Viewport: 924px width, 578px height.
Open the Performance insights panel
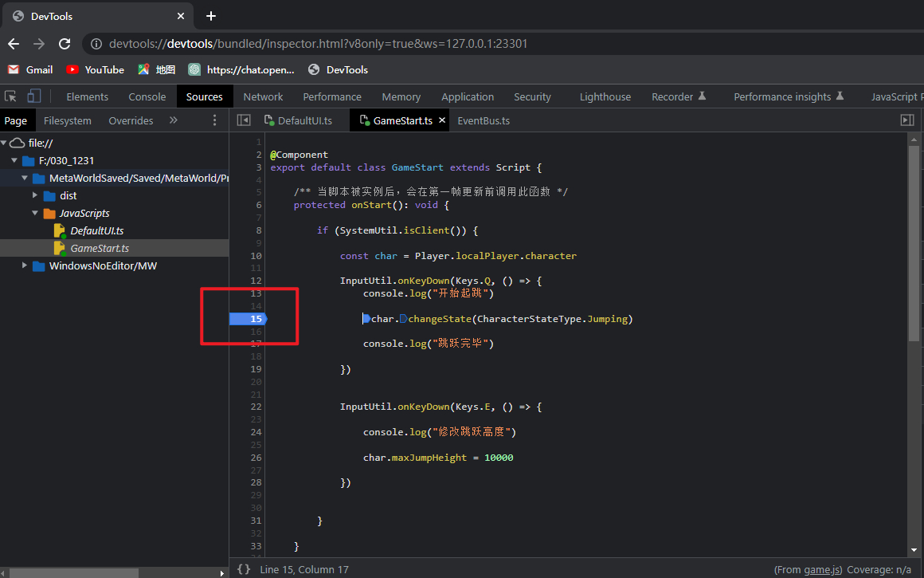(x=789, y=96)
